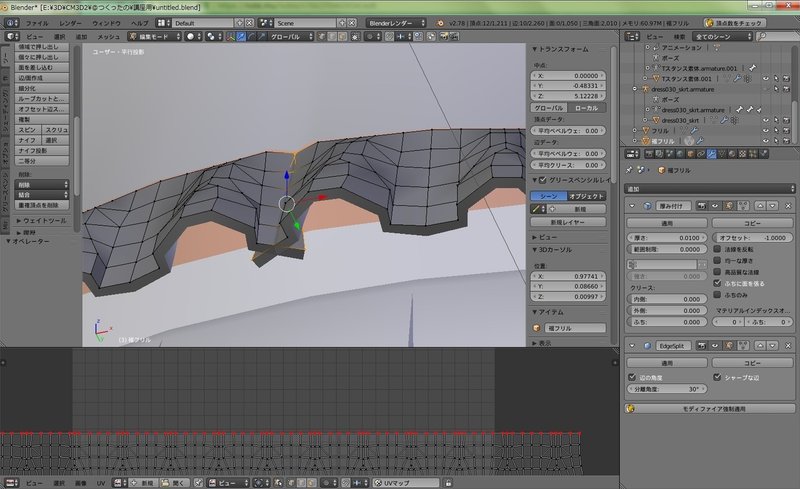800x489 pixels.
Task: Open the 編集モード mode dropdown
Action: pyautogui.click(x=155, y=36)
